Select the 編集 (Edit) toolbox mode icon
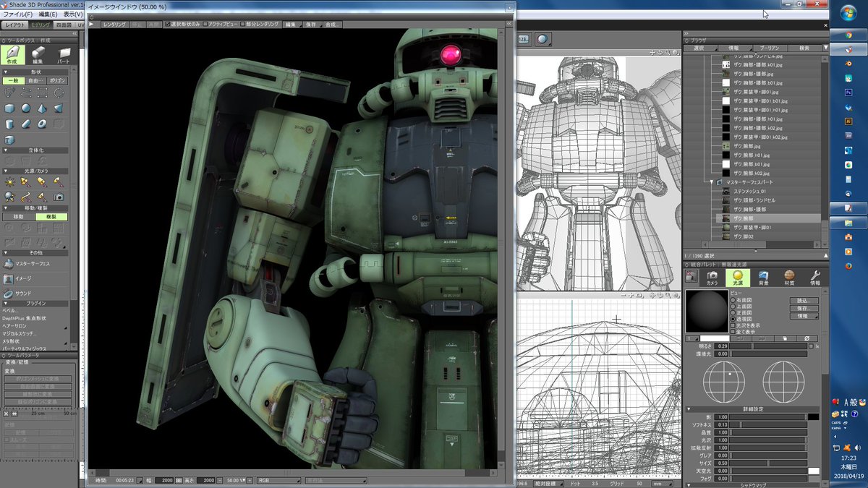 [x=38, y=55]
